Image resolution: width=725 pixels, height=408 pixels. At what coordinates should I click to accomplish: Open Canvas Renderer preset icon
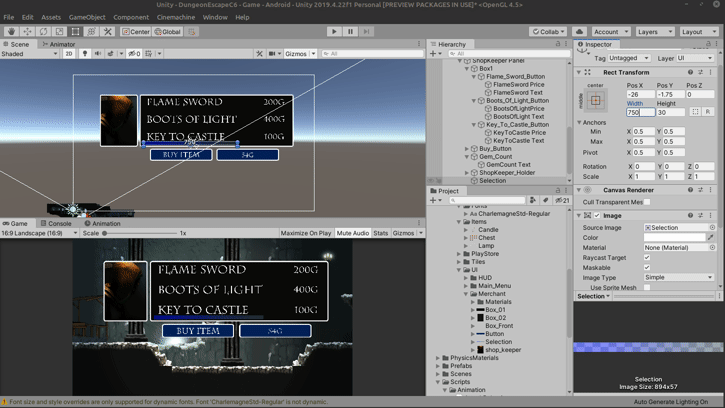[x=700, y=190]
